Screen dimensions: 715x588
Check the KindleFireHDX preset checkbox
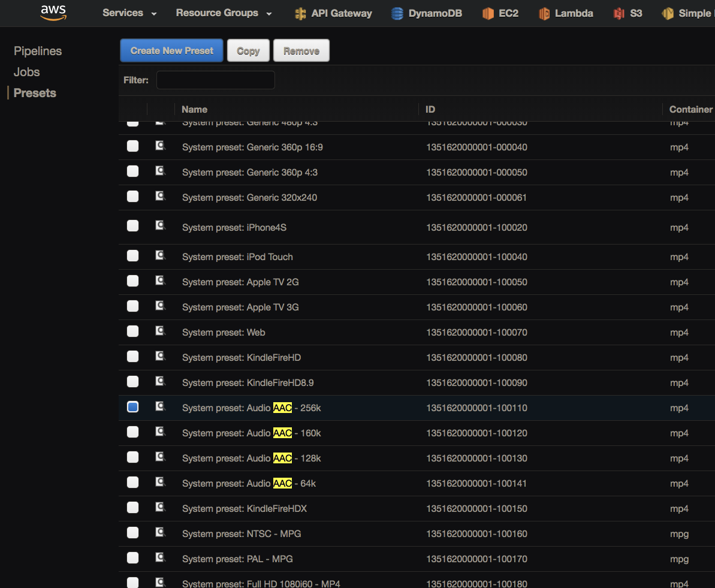pos(132,507)
